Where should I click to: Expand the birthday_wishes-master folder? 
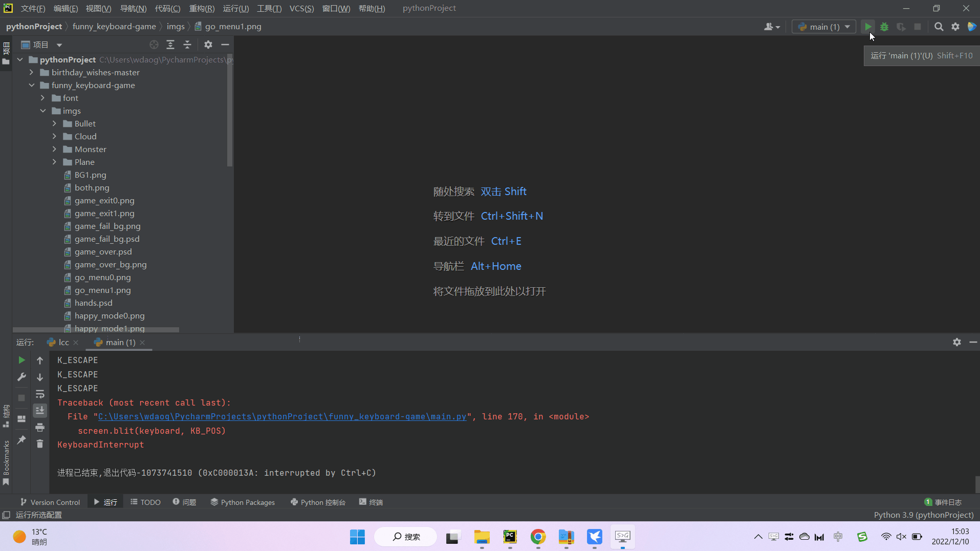(x=31, y=72)
